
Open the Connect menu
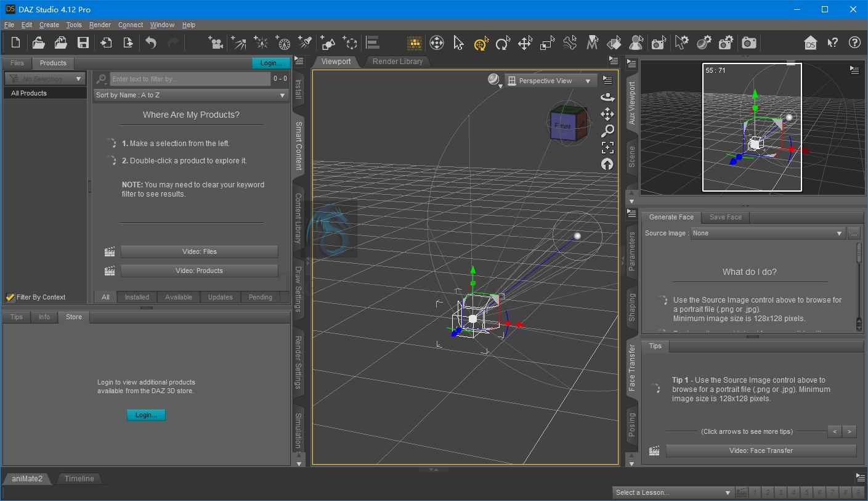coord(131,25)
